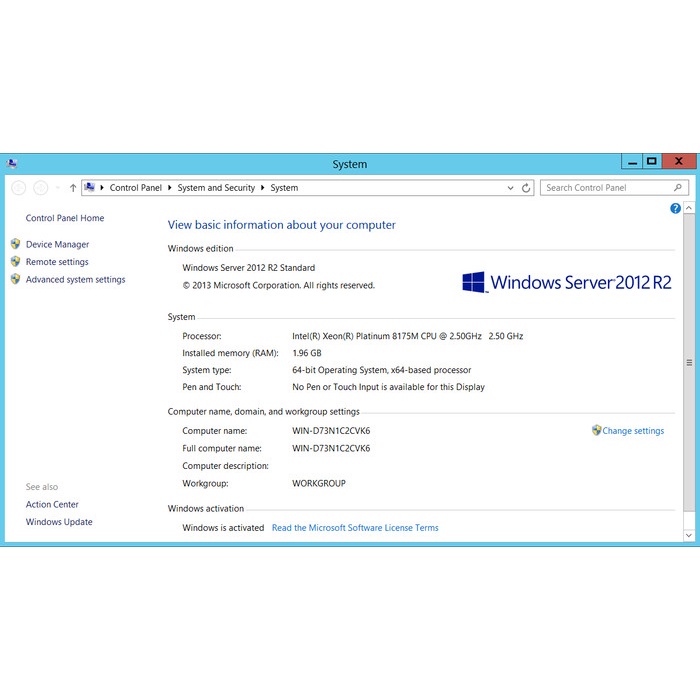Click the shield icon beside Change settings
The width and height of the screenshot is (700, 700).
coord(596,430)
